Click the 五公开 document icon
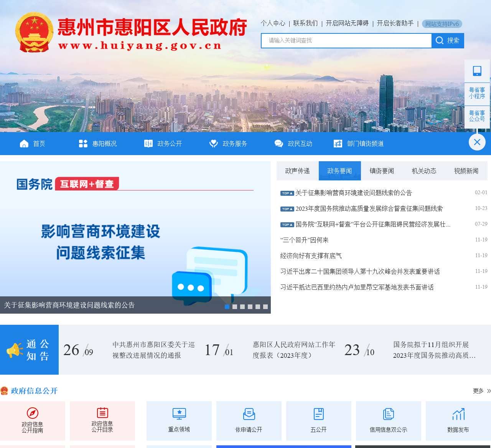Image resolution: width=491 pixels, height=448 pixels. (319, 413)
